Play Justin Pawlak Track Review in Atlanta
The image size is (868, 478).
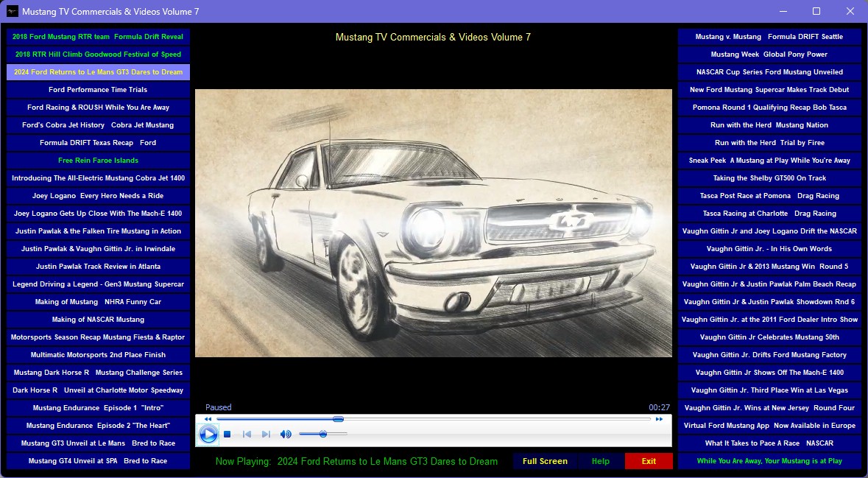[98, 267]
